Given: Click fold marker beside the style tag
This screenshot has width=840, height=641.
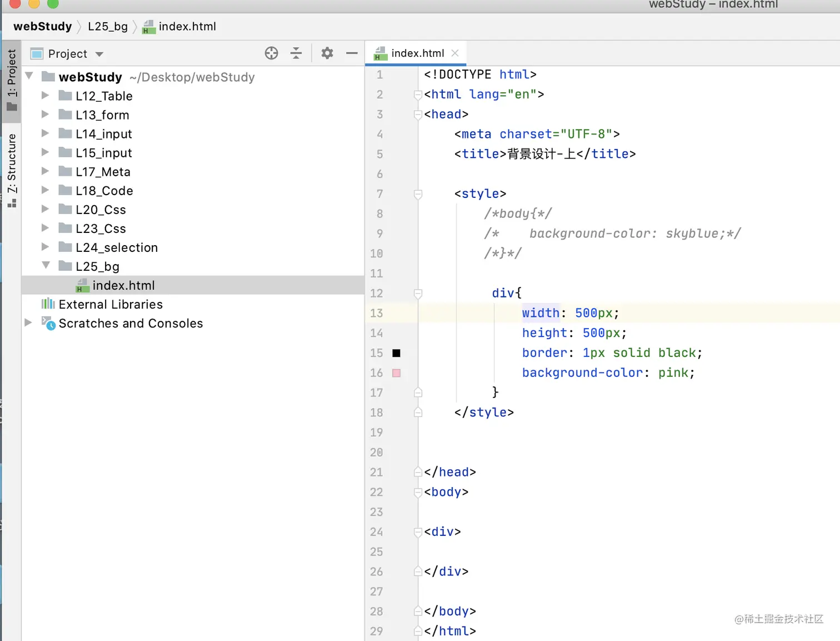Looking at the screenshot, I should tap(418, 194).
